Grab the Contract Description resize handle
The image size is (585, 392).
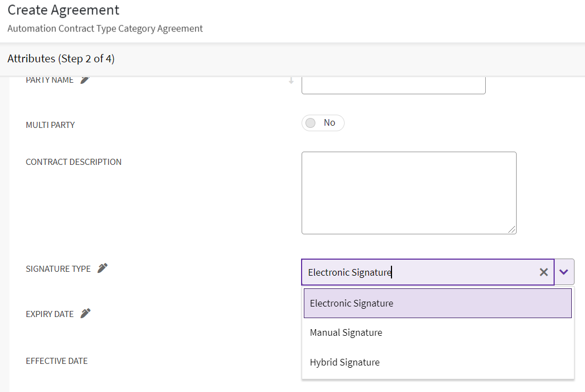tap(512, 230)
